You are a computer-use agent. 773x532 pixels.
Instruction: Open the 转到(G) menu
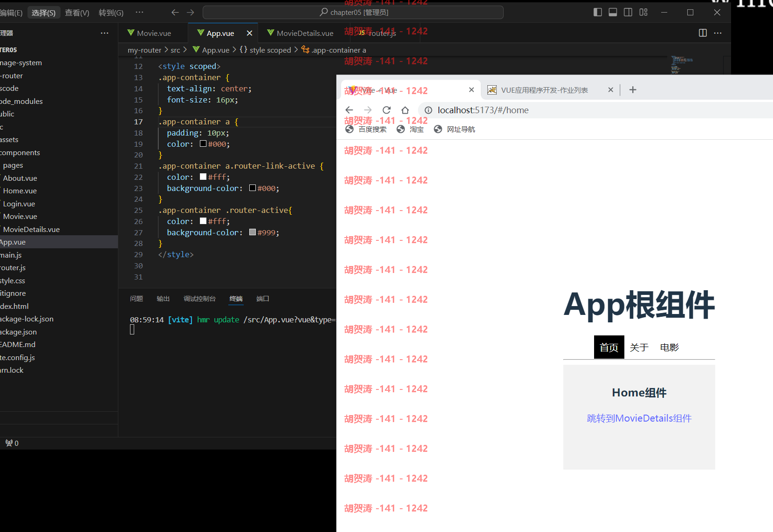pyautogui.click(x=111, y=13)
